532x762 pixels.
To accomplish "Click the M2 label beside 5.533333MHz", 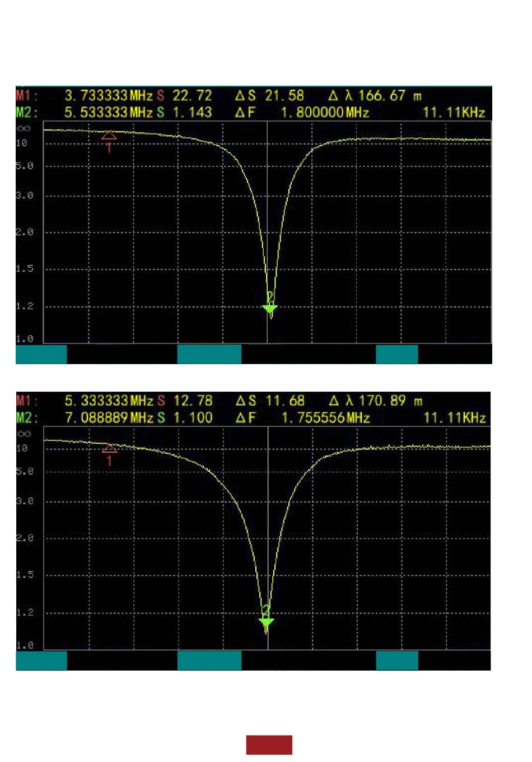I will click(26, 113).
